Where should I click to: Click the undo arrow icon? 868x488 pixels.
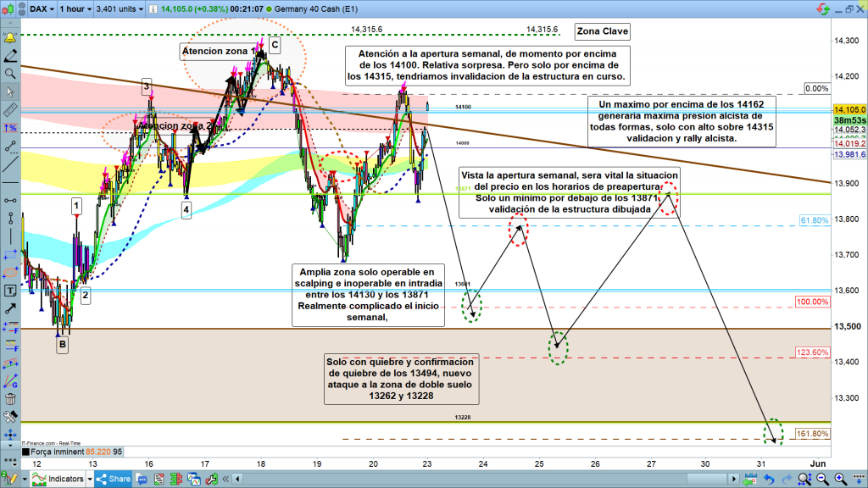click(x=766, y=480)
